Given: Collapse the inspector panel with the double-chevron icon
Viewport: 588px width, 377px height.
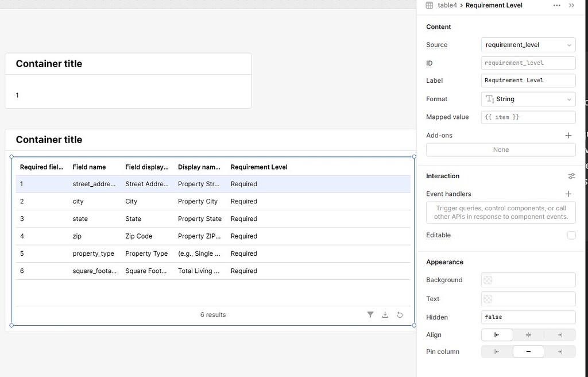Looking at the screenshot, I should point(572,5).
